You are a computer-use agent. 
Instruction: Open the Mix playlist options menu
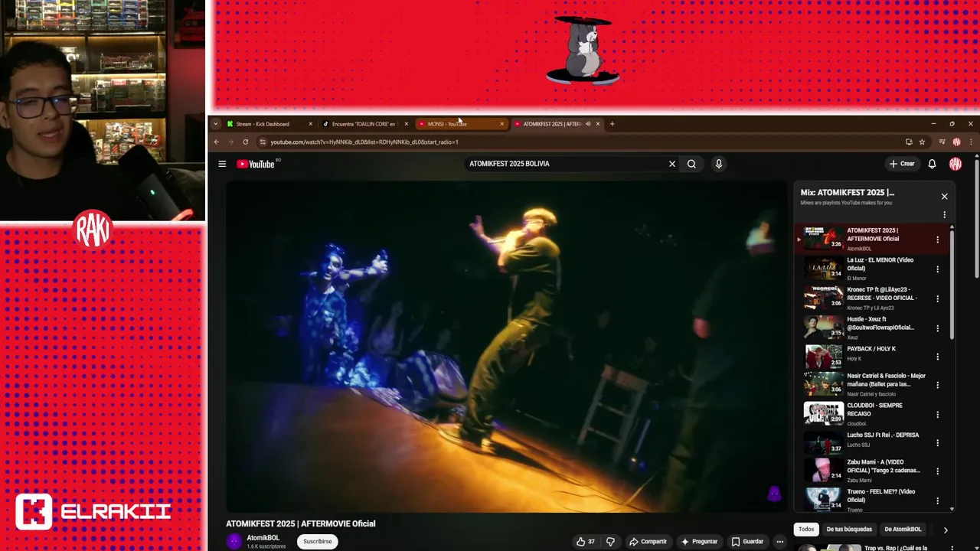pyautogui.click(x=944, y=215)
